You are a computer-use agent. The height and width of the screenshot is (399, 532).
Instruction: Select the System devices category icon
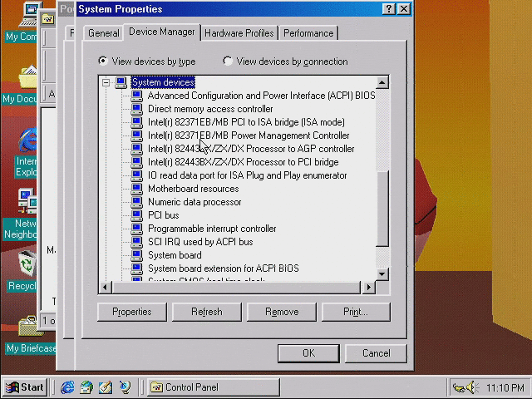[121, 82]
